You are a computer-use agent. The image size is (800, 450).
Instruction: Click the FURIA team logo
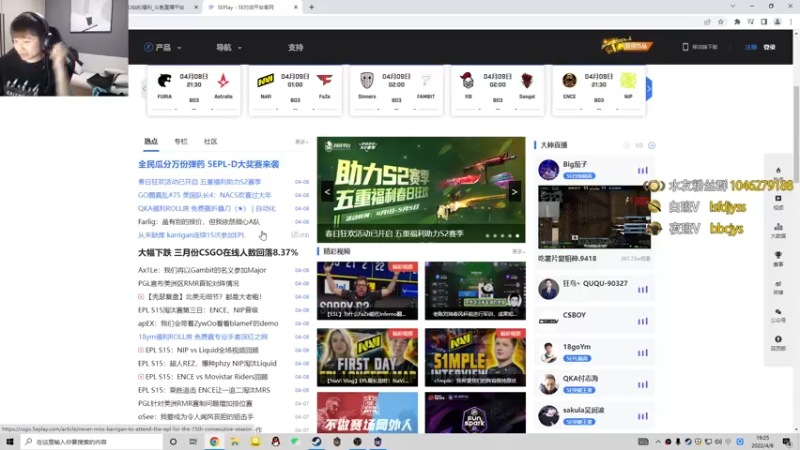tap(164, 81)
